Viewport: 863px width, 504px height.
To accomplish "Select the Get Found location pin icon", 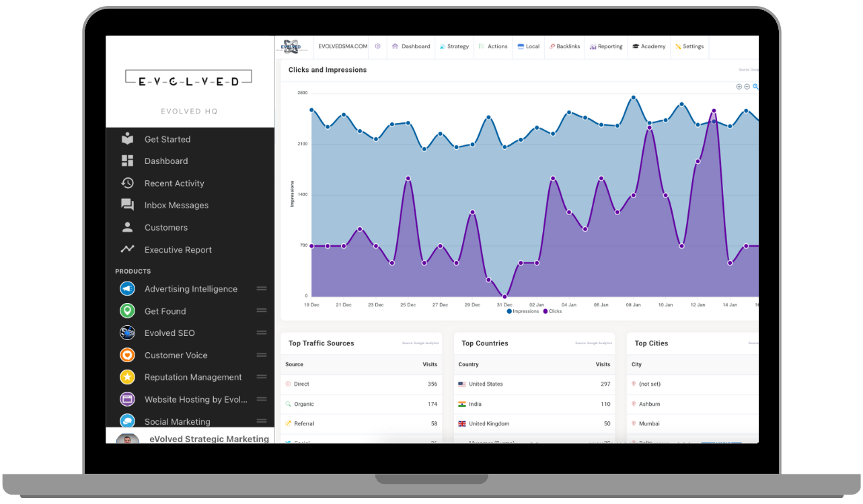I will [127, 310].
